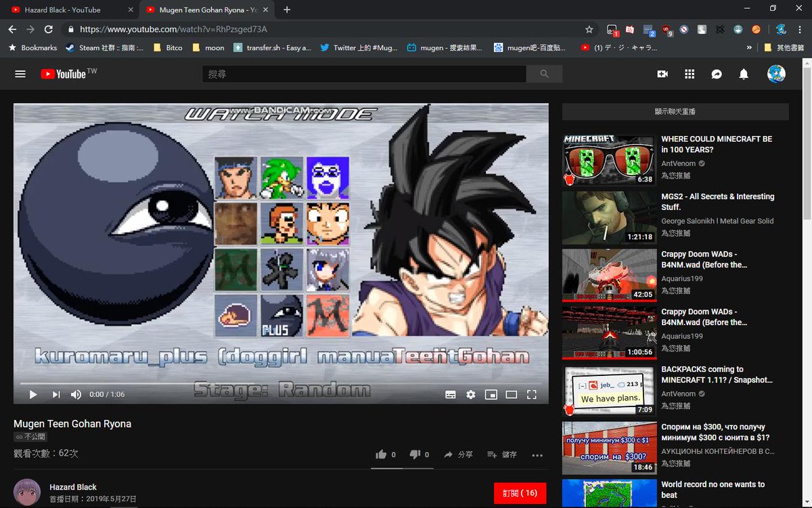Skip to the next video
812x508 pixels.
click(55, 394)
